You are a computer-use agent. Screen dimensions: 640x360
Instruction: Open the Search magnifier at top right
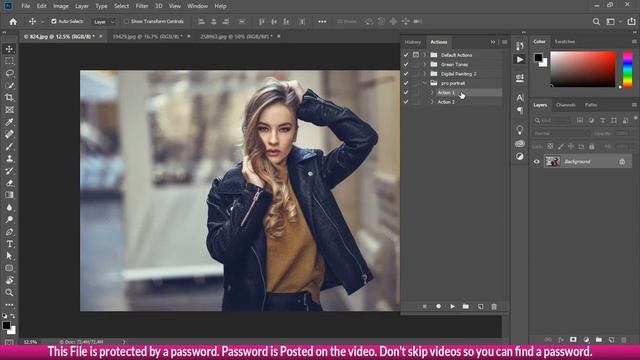[x=596, y=22]
